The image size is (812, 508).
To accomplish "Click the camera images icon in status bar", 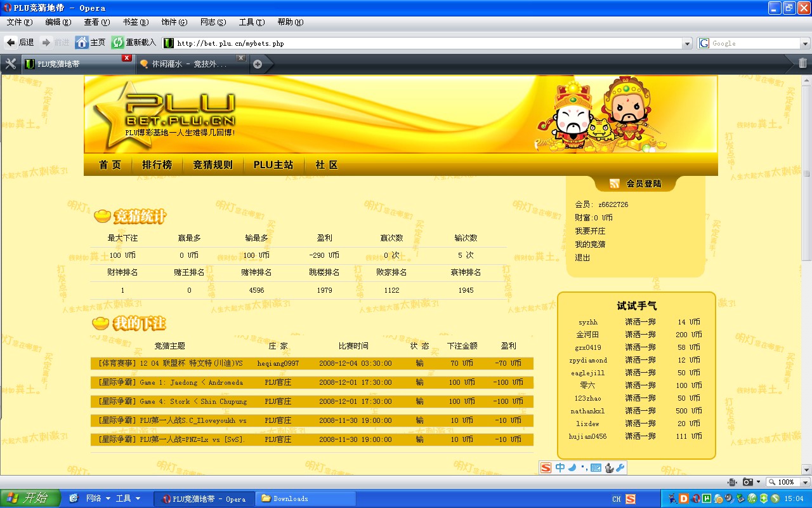I will tap(749, 482).
